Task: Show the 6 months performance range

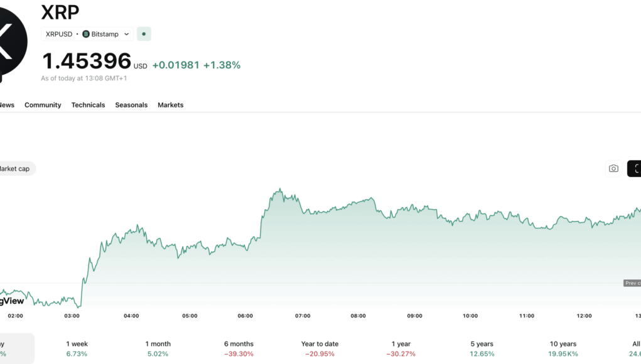Action: (x=239, y=348)
